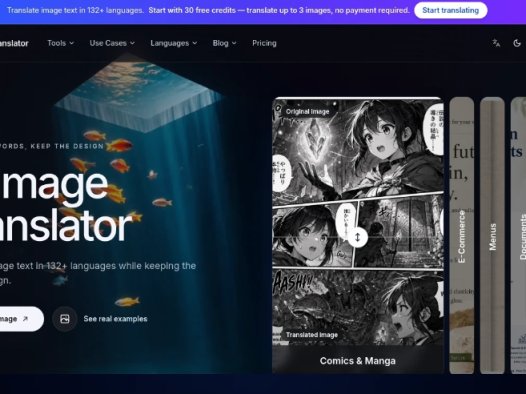Click the Translated Image label

tap(312, 335)
